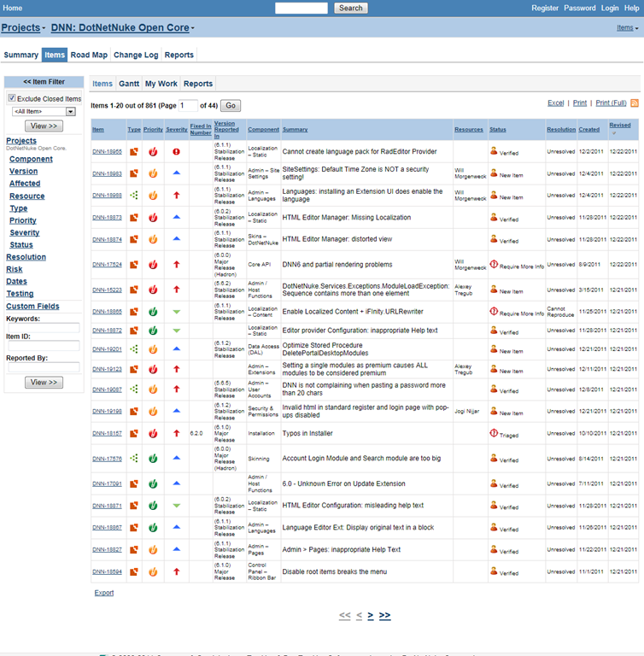This screenshot has width=644, height=656.
Task: Click Triaged status icon for DNN-18157
Action: [494, 432]
